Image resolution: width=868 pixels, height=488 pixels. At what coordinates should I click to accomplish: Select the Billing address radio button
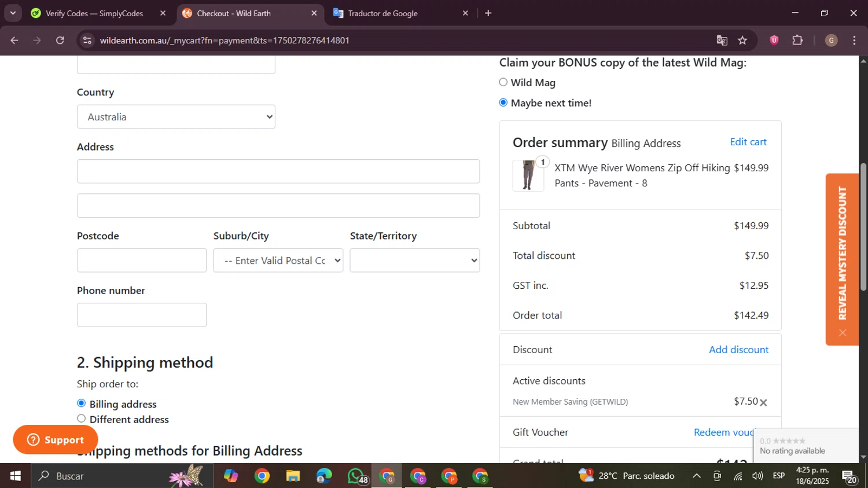(x=82, y=403)
